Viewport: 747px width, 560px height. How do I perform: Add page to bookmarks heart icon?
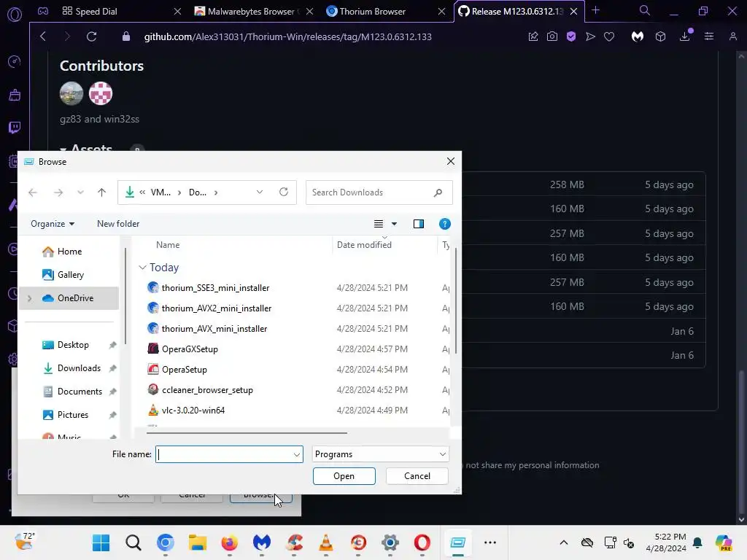coord(609,36)
